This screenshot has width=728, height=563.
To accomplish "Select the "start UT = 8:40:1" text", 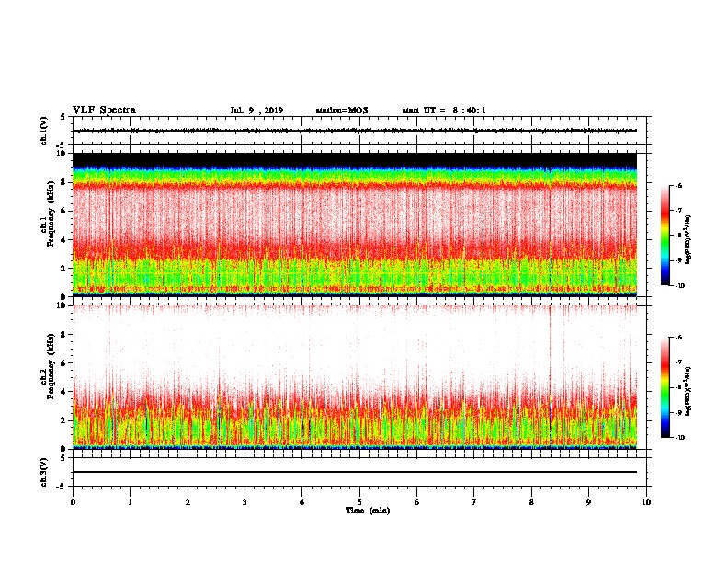I will tap(444, 110).
